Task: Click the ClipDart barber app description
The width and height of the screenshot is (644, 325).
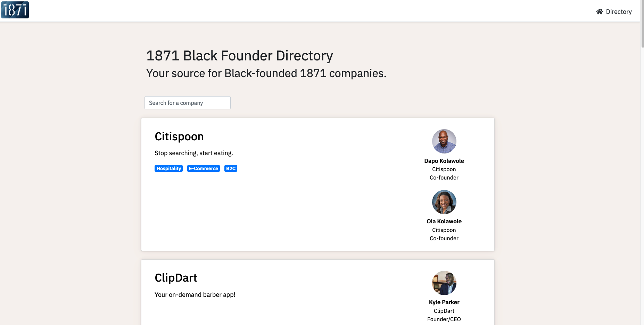Action: pyautogui.click(x=195, y=295)
